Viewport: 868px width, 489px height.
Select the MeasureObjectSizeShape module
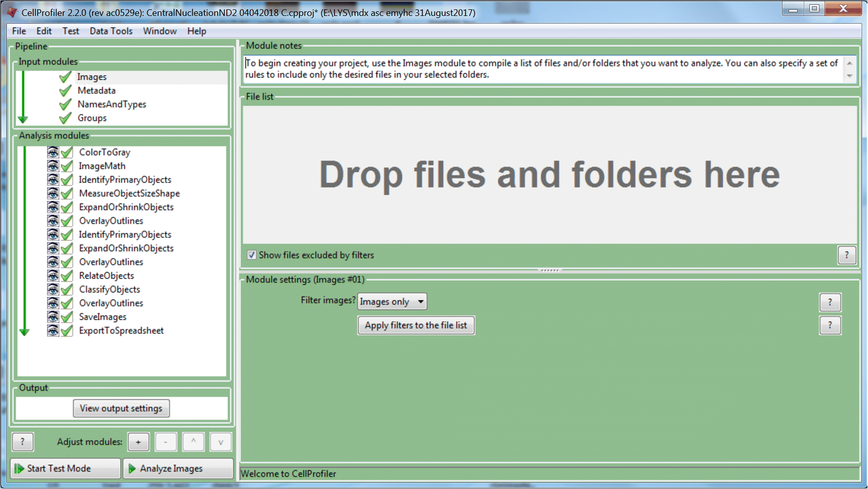click(x=129, y=193)
